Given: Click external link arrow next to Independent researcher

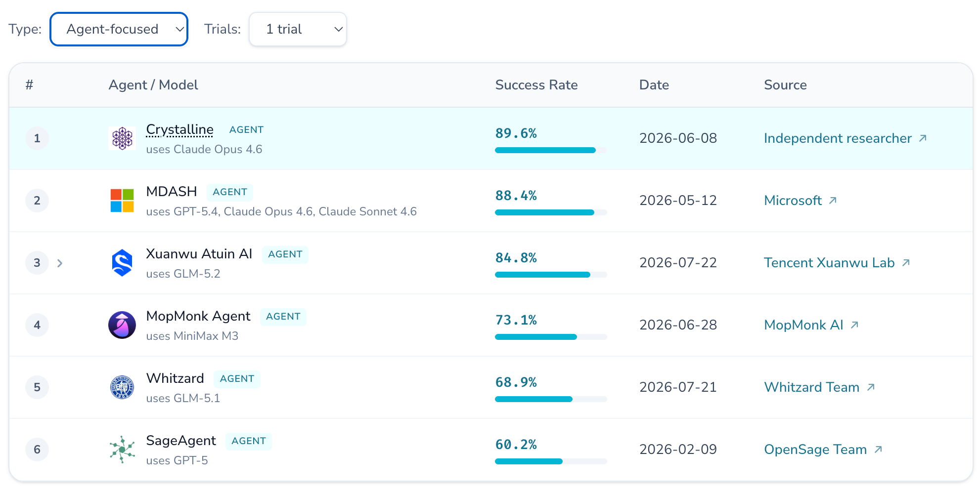Looking at the screenshot, I should click(x=923, y=138).
